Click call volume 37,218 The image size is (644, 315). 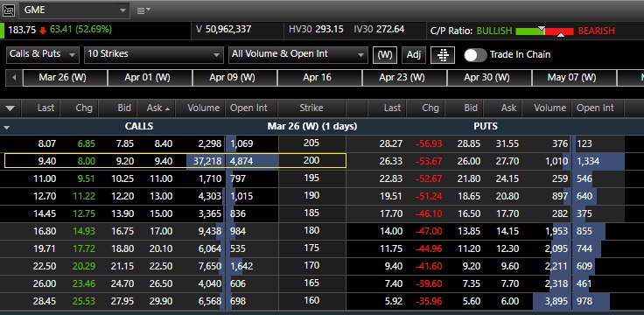click(x=207, y=161)
